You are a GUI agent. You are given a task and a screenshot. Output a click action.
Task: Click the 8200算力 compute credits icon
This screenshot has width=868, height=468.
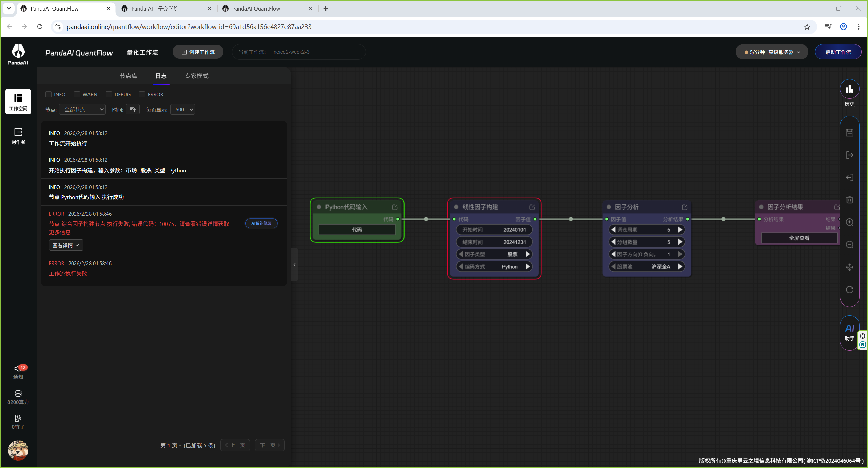tap(18, 397)
